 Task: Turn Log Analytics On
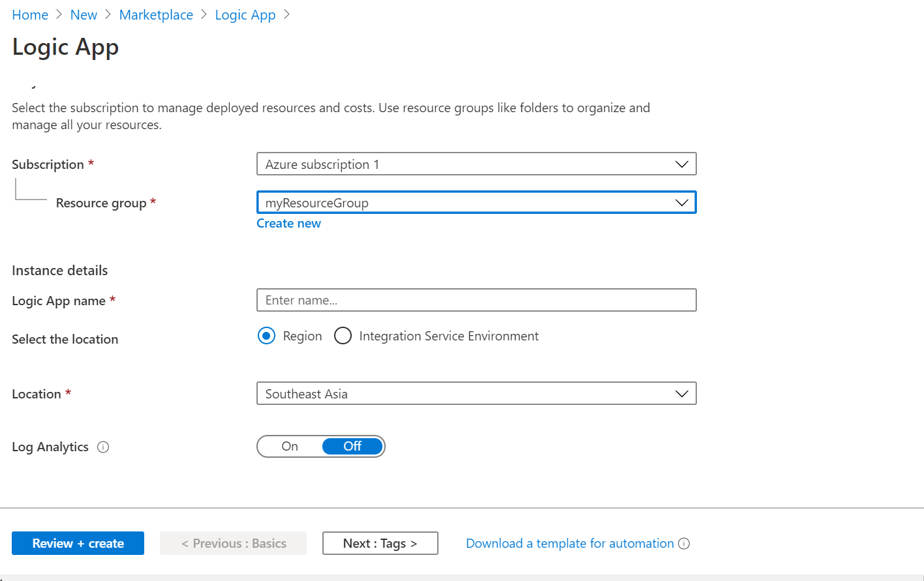click(x=290, y=446)
